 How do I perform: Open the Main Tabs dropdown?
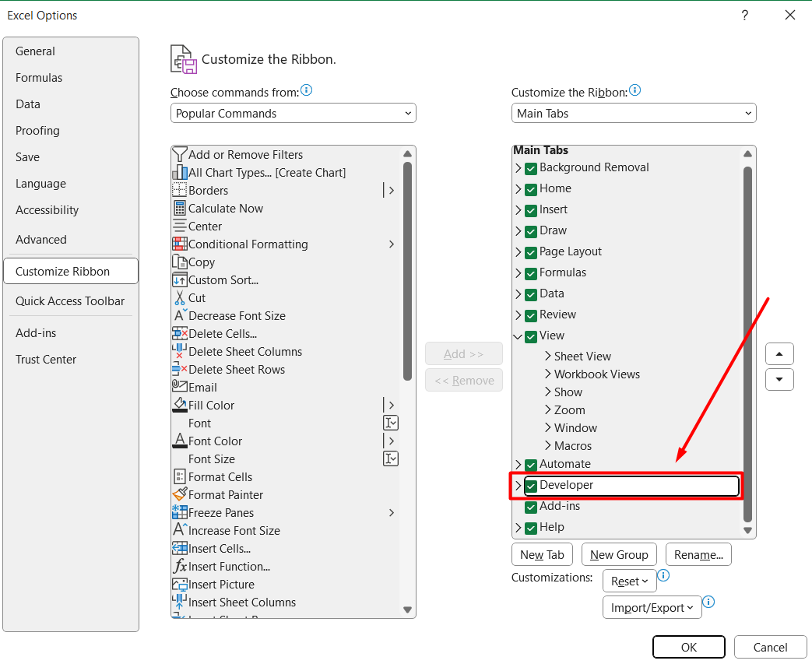pos(634,113)
